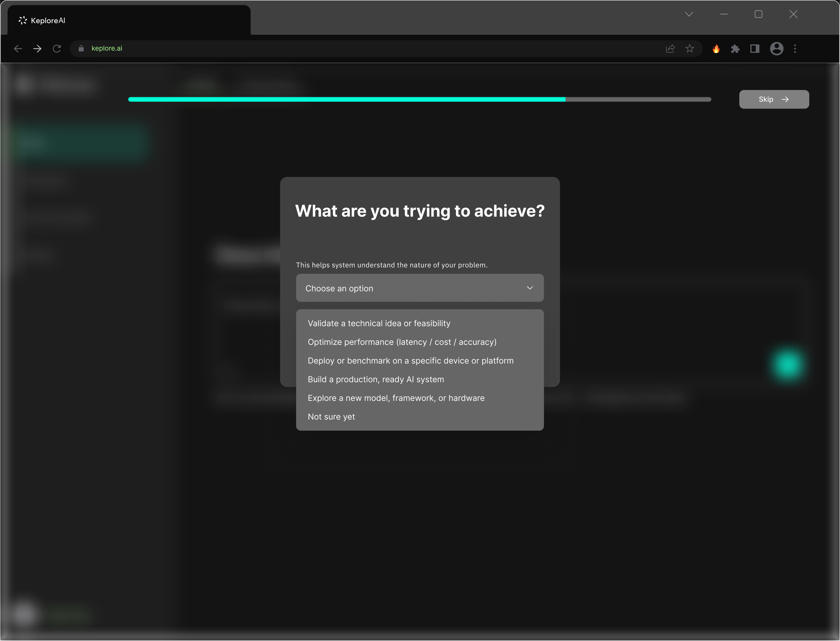Open the fire emoji extension icon
This screenshot has width=840, height=641.
coord(716,49)
